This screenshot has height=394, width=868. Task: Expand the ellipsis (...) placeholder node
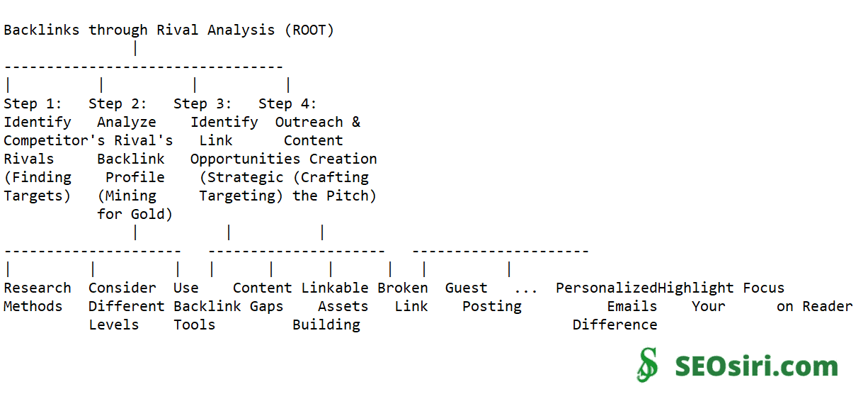[525, 288]
